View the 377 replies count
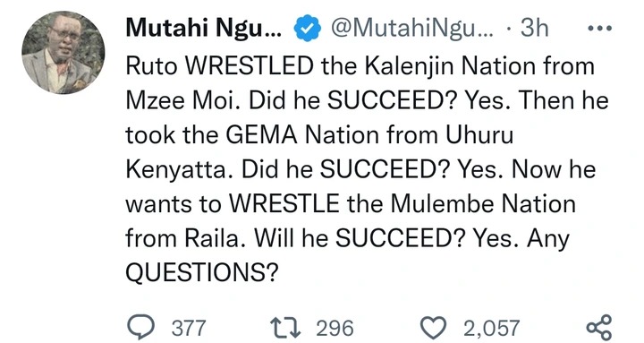 188,328
